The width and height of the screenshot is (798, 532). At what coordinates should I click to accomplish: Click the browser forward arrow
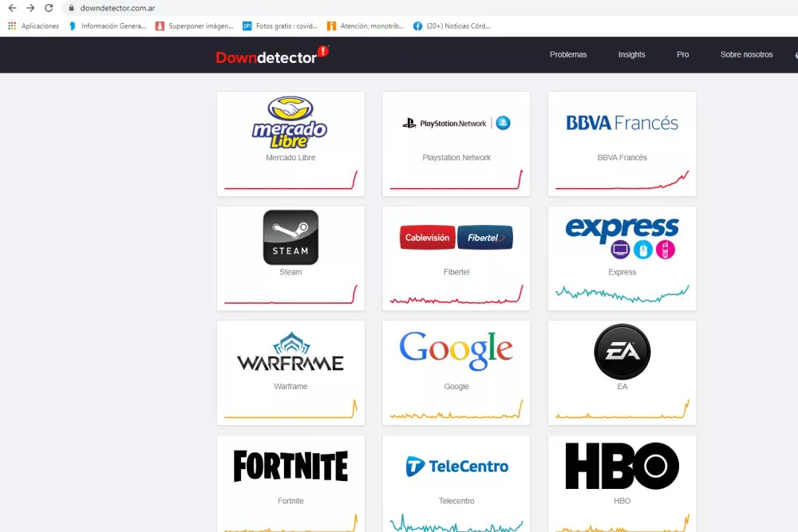click(x=30, y=8)
